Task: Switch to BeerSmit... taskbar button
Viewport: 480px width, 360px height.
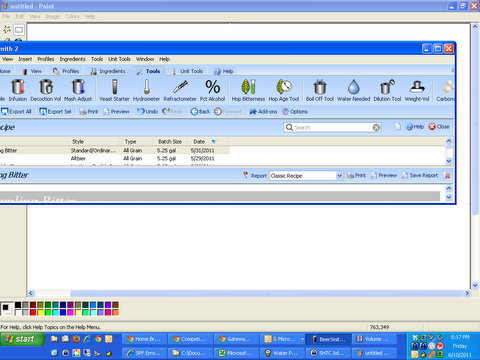Action: 327,339
